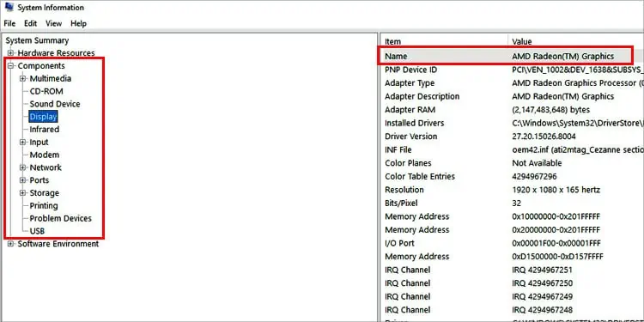The width and height of the screenshot is (644, 322).
Task: Expand the Network node
Action: point(22,167)
